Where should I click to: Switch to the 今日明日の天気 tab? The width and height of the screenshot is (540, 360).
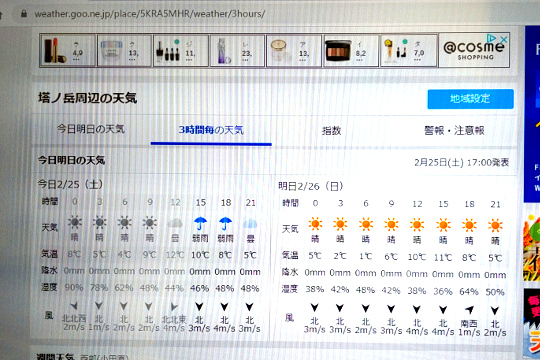[91, 129]
